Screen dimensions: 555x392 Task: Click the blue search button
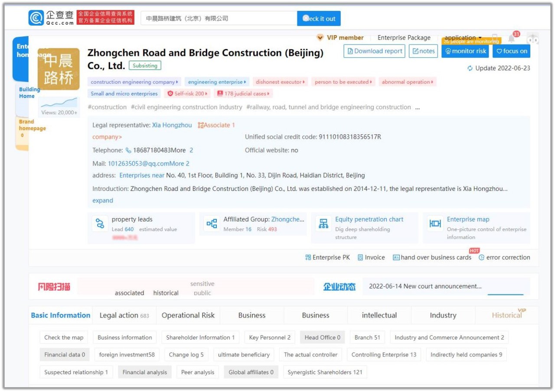coord(319,18)
